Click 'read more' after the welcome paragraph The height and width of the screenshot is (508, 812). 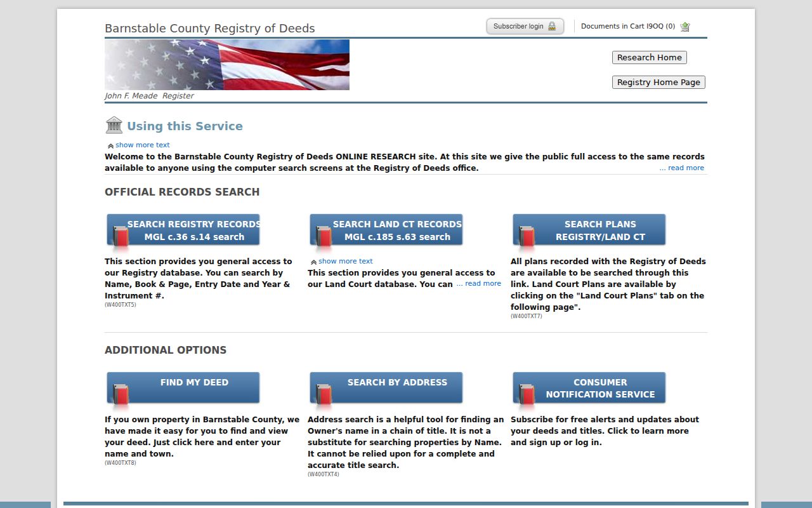(682, 168)
